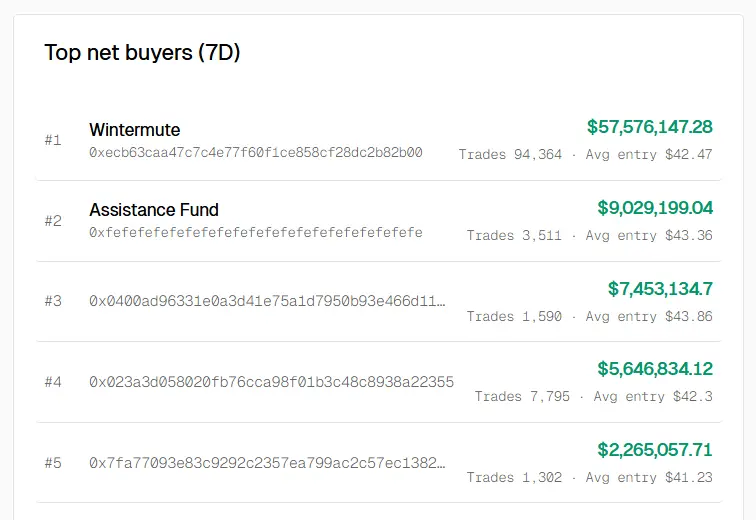The width and height of the screenshot is (756, 520).
Task: Click the #3 rank label
Action: [x=53, y=301]
